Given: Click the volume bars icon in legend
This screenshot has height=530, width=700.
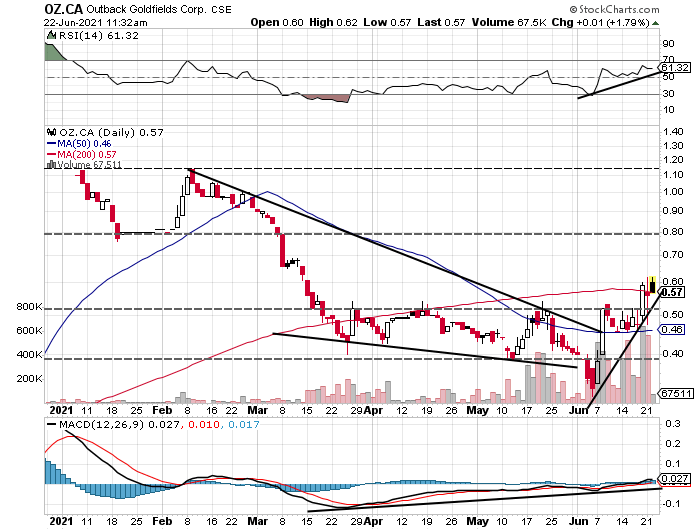Looking at the screenshot, I should tap(51, 165).
